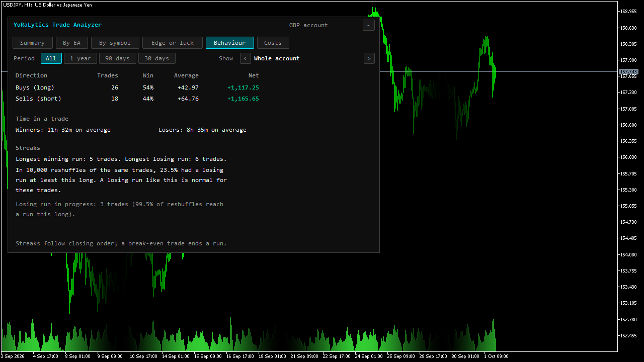
Task: Switch to the By symbol tab
Action: (x=115, y=43)
